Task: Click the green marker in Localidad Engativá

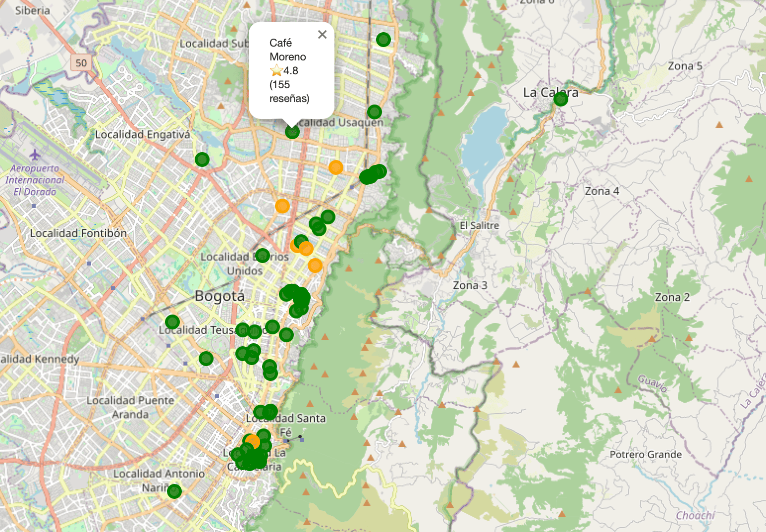Action: (x=202, y=160)
